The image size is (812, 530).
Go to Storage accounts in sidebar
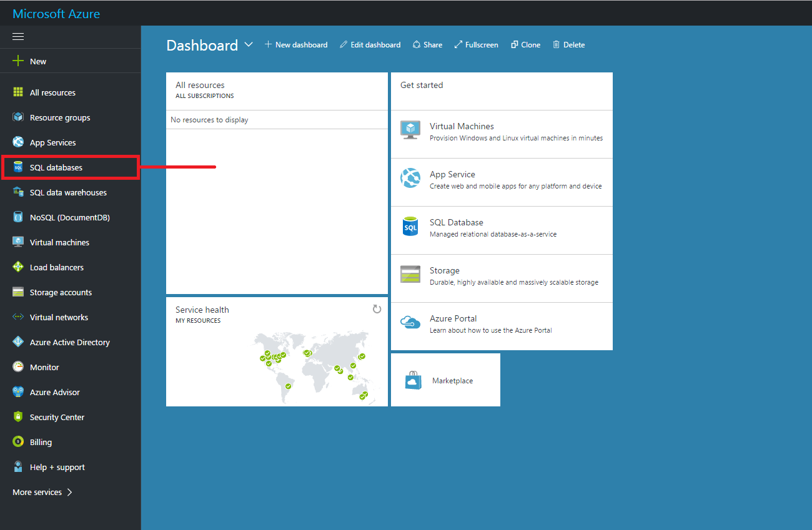70,292
